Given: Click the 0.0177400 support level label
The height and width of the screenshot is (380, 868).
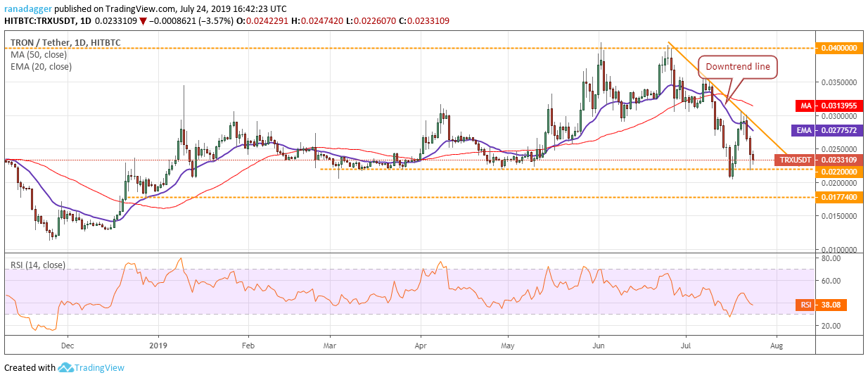Looking at the screenshot, I should point(841,198).
